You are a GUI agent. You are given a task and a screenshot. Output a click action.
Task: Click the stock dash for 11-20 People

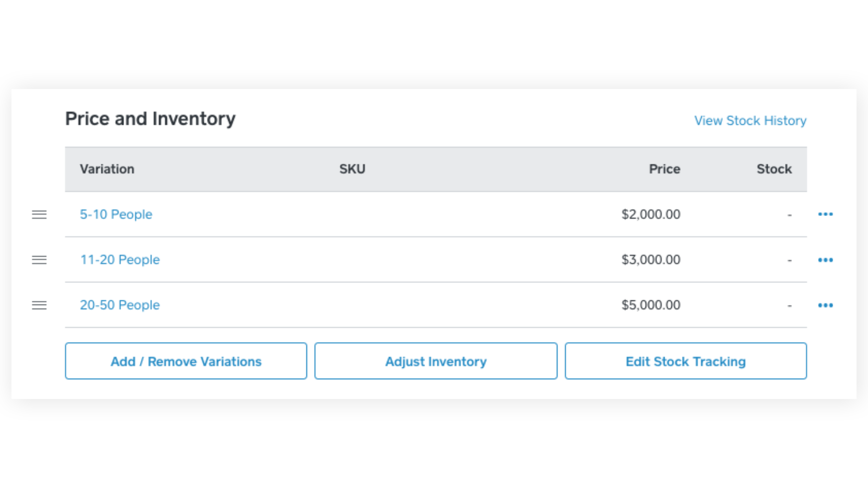[x=789, y=261]
